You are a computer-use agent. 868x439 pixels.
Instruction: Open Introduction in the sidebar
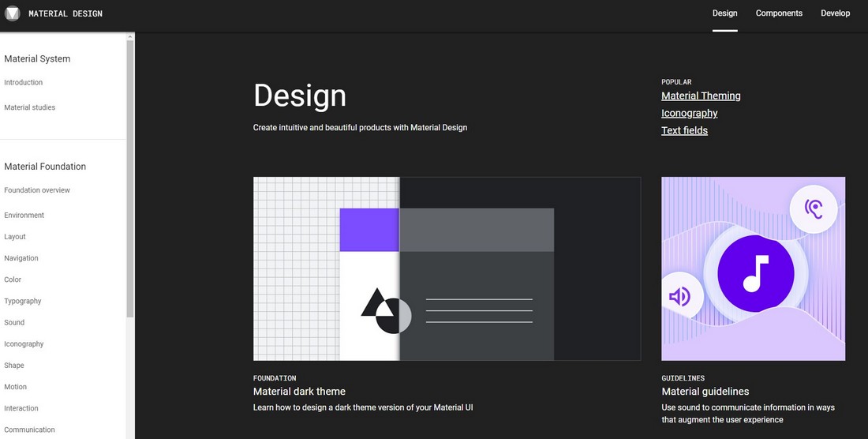coord(23,82)
